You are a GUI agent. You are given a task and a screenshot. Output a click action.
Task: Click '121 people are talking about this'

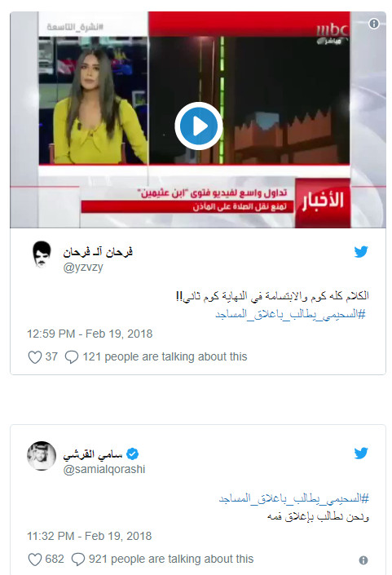point(165,356)
